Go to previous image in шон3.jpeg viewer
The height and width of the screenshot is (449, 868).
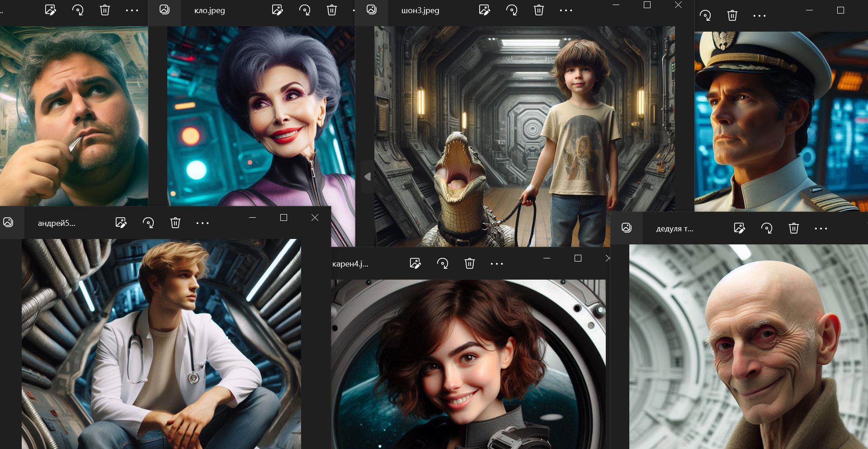point(368,177)
